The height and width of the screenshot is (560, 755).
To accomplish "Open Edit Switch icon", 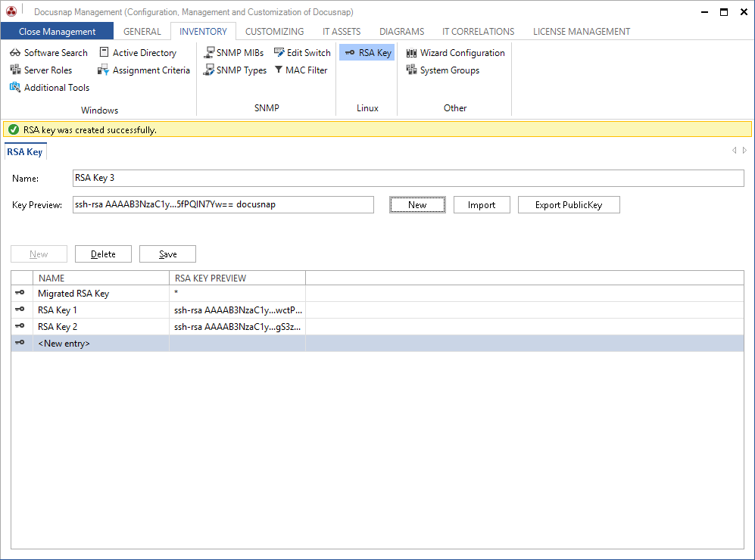I will (279, 52).
